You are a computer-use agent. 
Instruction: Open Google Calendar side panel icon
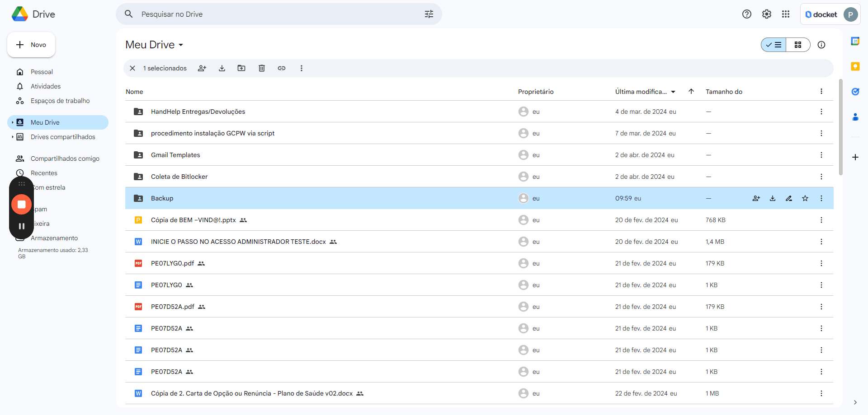tap(855, 41)
